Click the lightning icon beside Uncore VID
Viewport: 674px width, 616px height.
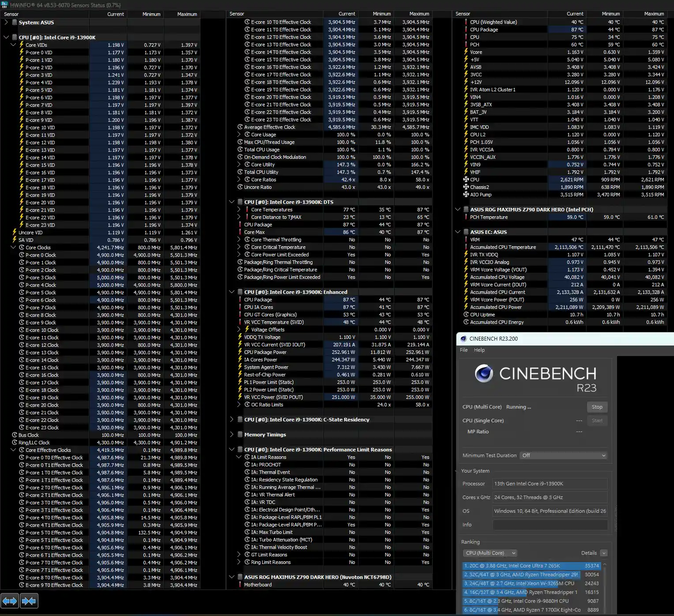tap(15, 233)
